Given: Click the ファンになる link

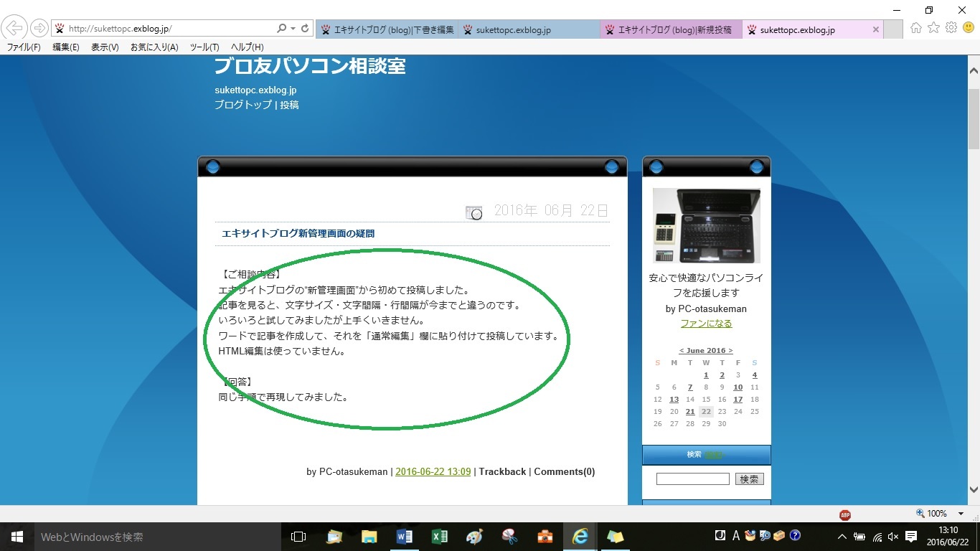Looking at the screenshot, I should 707,324.
